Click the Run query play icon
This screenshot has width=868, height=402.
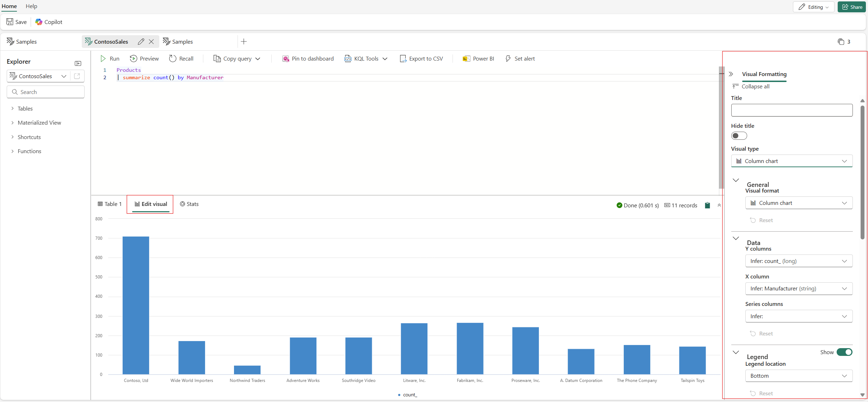103,58
